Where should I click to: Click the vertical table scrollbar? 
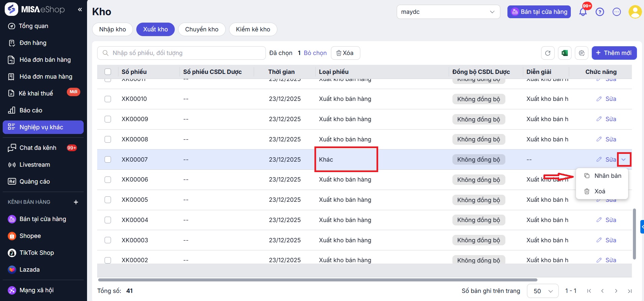click(634, 234)
